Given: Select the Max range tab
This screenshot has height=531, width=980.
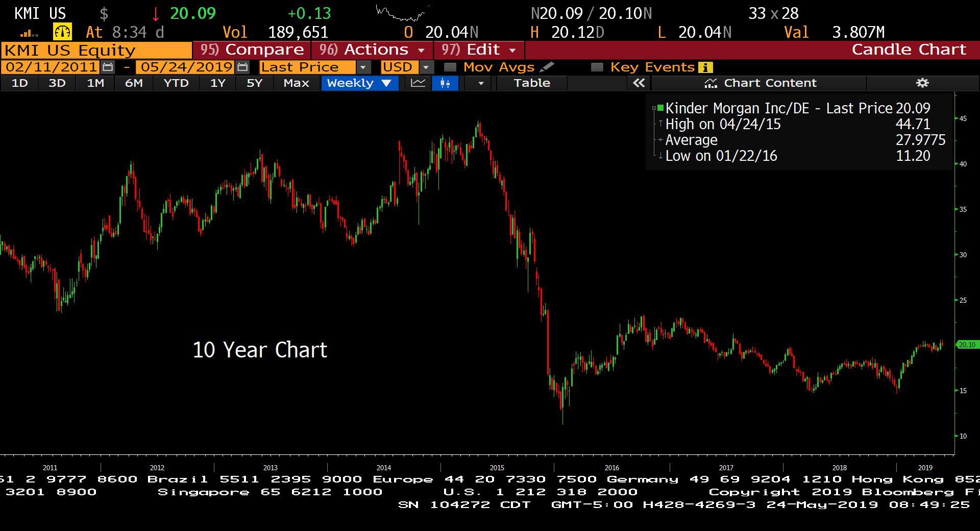Looking at the screenshot, I should coord(296,83).
